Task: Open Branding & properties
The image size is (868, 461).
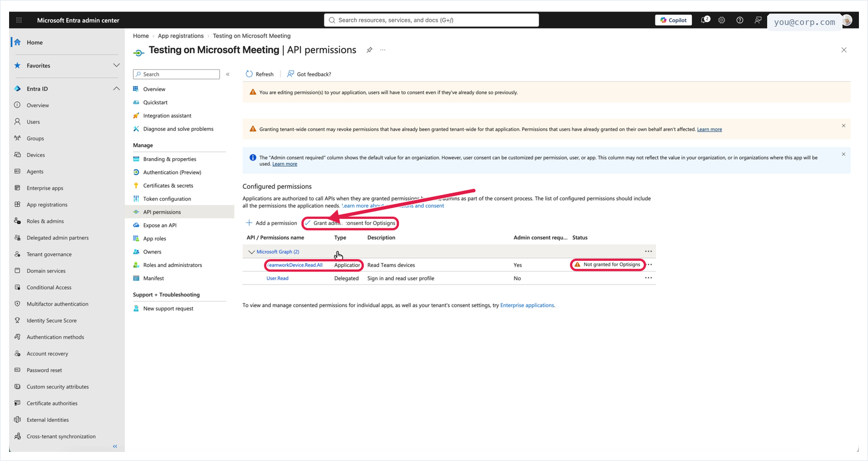Action: pos(169,159)
